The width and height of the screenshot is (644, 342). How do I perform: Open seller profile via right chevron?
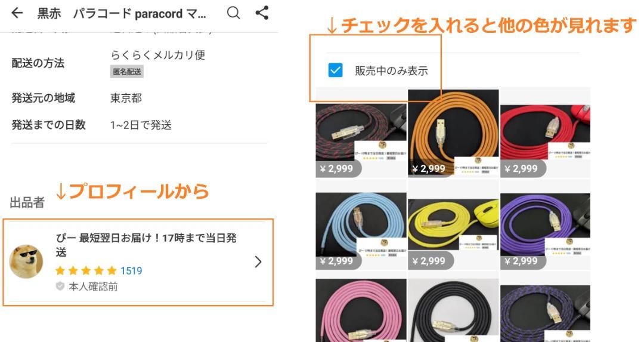(x=258, y=262)
